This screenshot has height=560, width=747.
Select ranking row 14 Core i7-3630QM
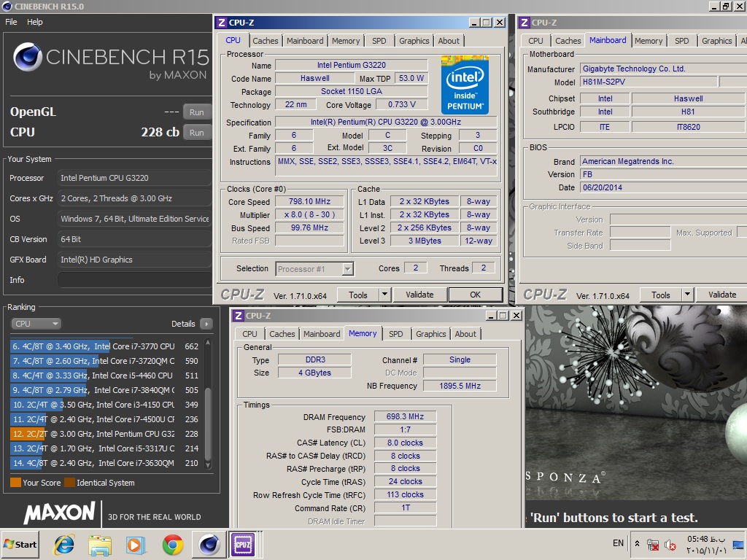(x=105, y=463)
